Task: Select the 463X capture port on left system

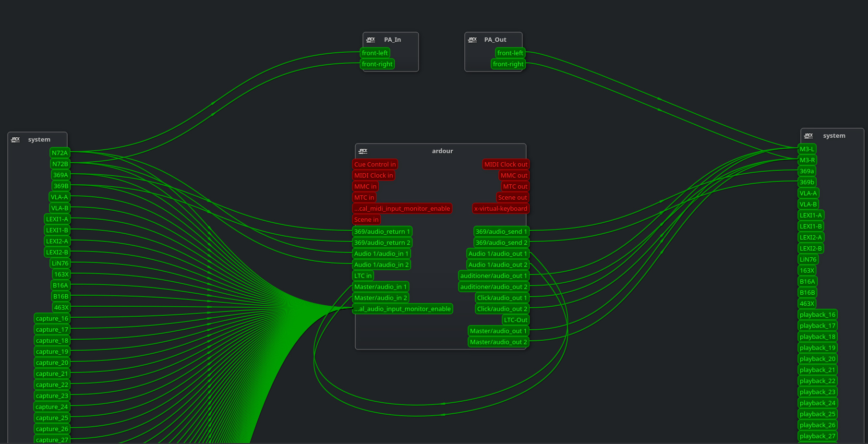Action: tap(61, 308)
